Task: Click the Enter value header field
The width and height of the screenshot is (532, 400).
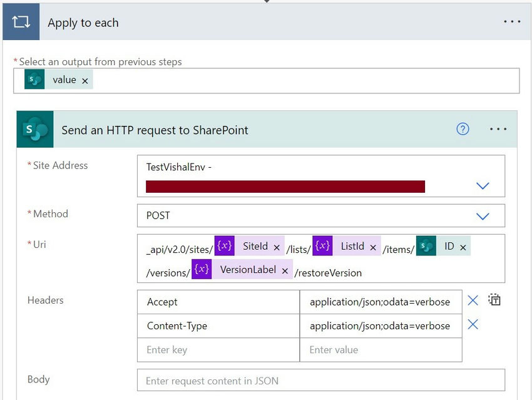Action: click(381, 350)
